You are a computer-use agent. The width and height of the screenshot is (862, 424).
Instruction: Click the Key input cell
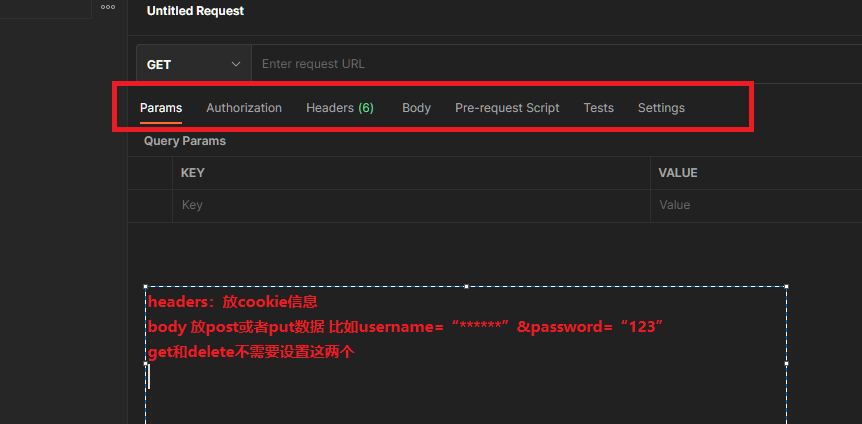click(x=411, y=205)
